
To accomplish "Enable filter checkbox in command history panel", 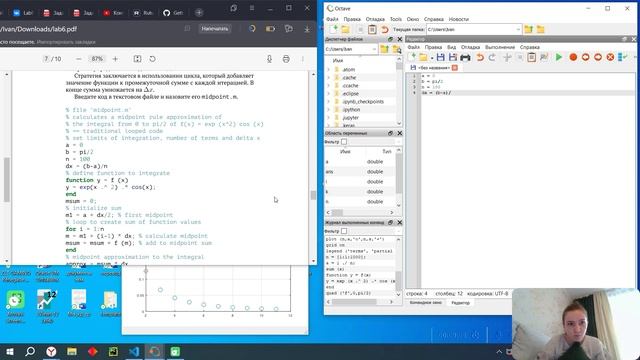I will click(344, 231).
